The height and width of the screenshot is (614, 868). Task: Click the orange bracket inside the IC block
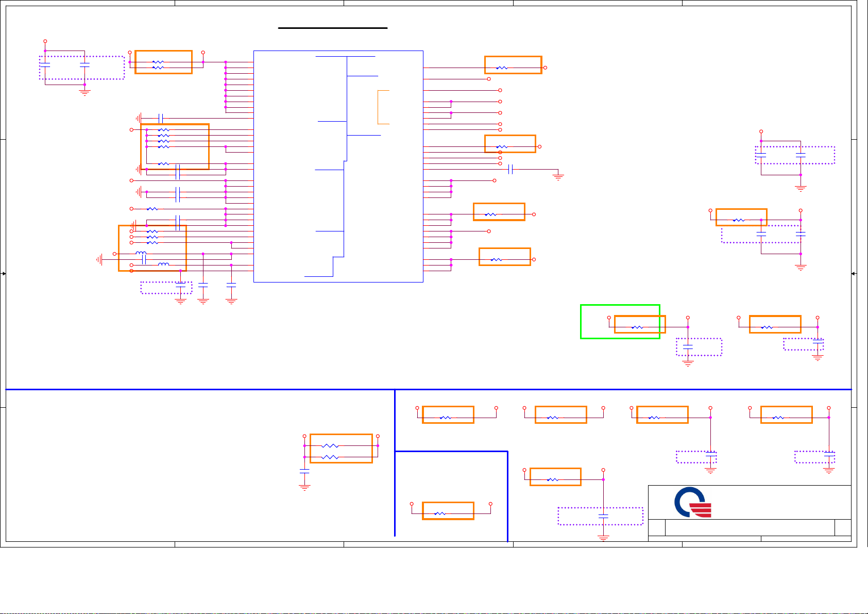(383, 107)
